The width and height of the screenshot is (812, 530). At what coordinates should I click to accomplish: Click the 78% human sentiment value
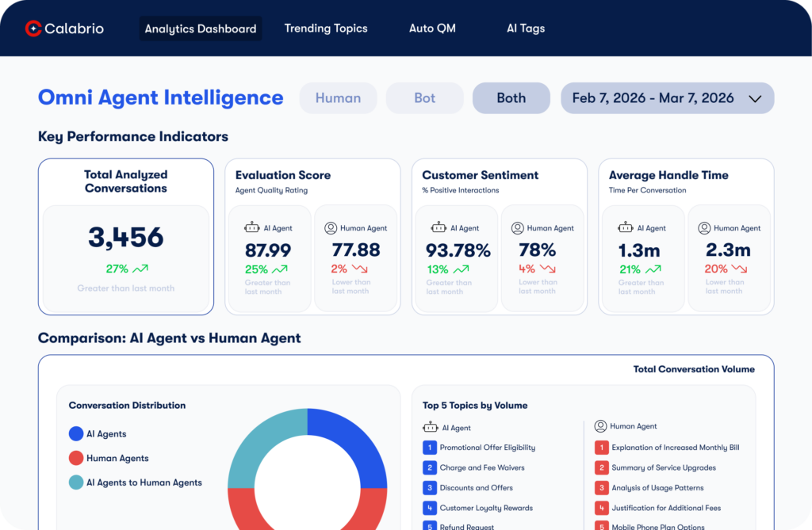[537, 250]
